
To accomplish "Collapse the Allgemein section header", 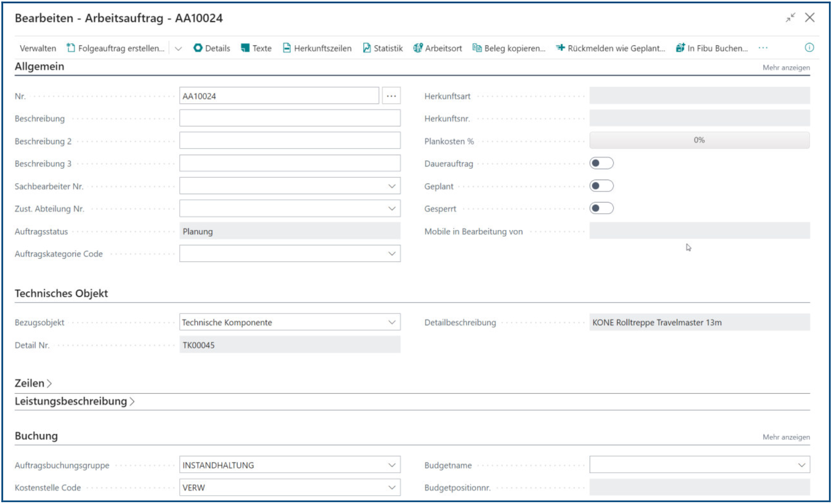I will (40, 67).
